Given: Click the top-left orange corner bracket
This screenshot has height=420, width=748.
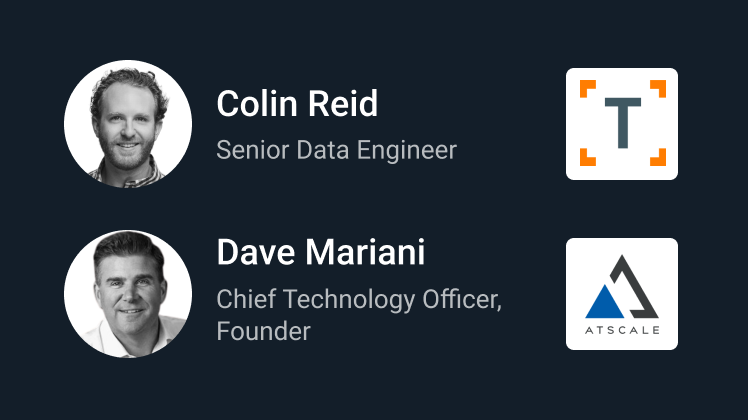Looking at the screenshot, I should click(x=587, y=88).
